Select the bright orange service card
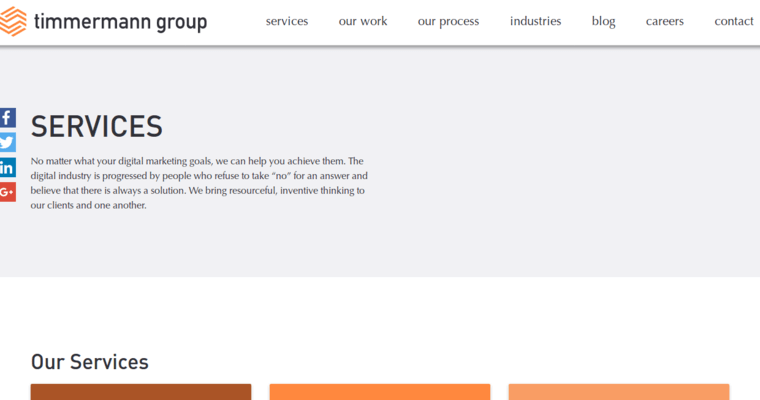 (380, 392)
